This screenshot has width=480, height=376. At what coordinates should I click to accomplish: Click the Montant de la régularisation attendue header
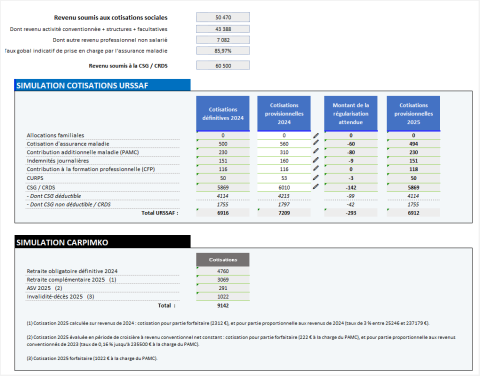point(351,114)
